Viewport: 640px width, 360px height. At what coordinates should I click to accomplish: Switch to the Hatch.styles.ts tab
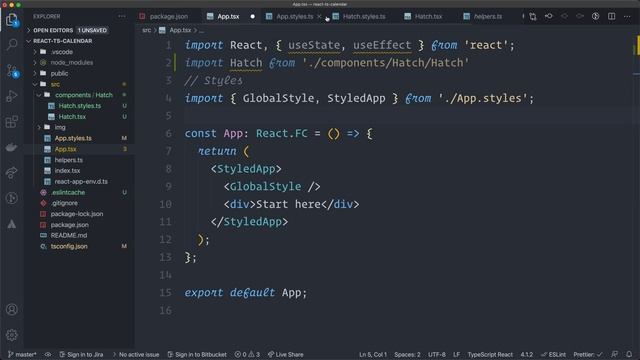pyautogui.click(x=364, y=17)
